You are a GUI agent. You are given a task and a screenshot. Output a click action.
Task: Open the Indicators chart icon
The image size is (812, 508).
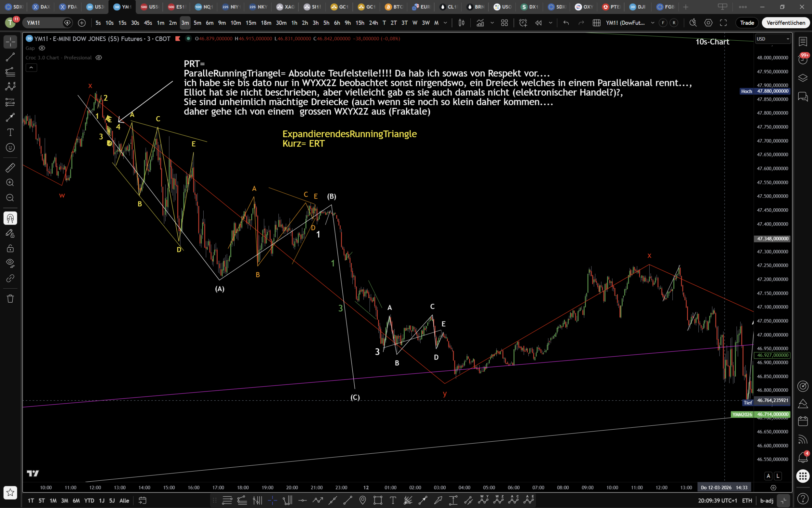(480, 23)
